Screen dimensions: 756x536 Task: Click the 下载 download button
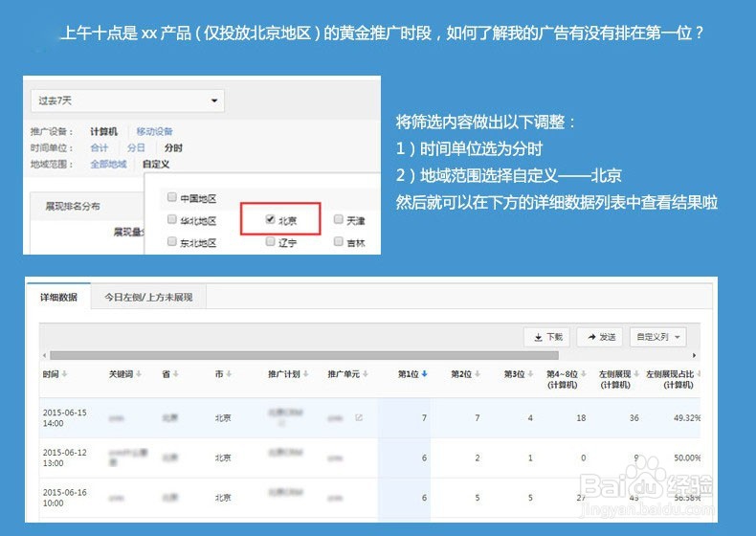click(x=547, y=337)
